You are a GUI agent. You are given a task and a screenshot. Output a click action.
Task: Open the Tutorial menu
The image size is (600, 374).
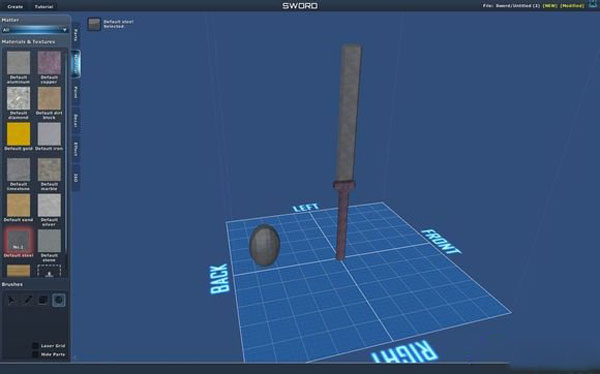tap(44, 6)
